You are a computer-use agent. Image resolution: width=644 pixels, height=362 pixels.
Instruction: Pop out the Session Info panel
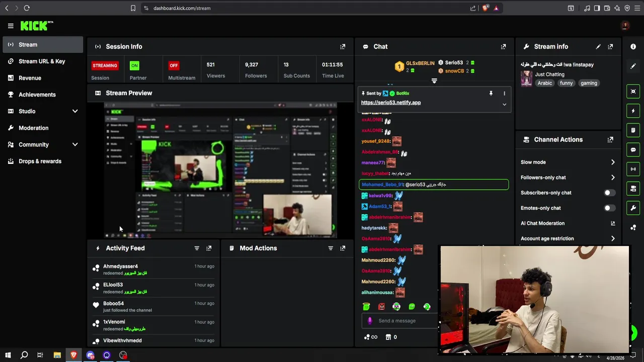click(x=343, y=46)
